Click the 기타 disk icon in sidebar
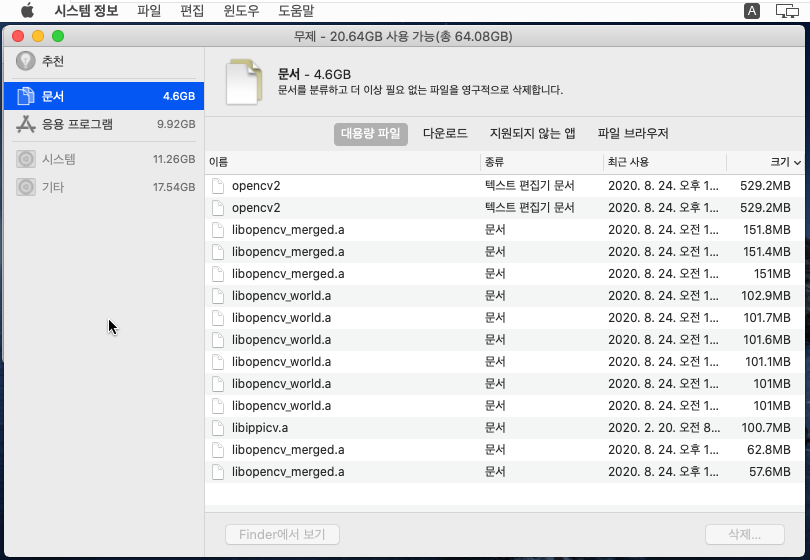This screenshot has width=810, height=560. point(25,187)
